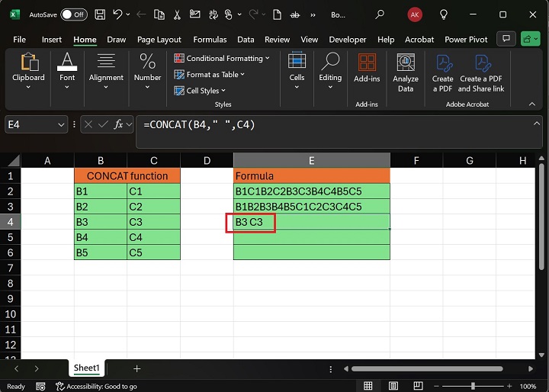
Task: Toggle the AutoSave switch
Action: click(73, 14)
